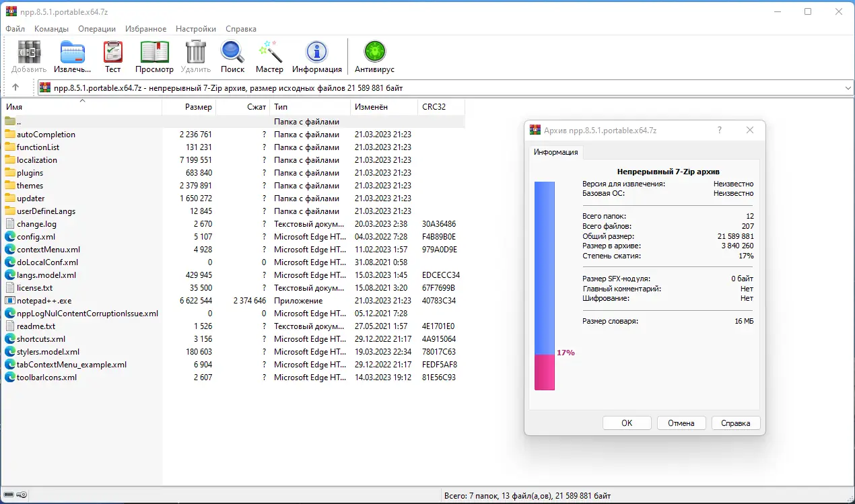Viewport: 855px width, 504px height.
Task: Select the updater folder icon
Action: click(x=10, y=198)
